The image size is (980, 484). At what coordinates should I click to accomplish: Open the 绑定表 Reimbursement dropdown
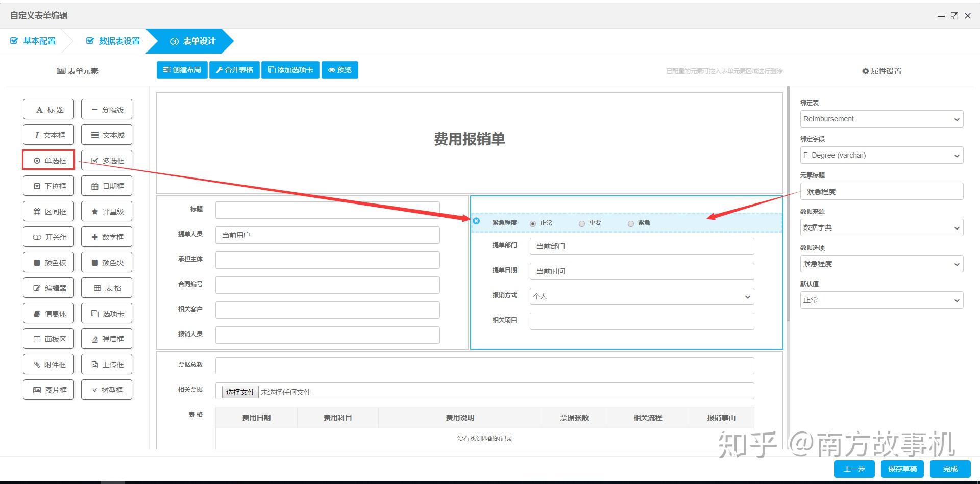coord(881,119)
